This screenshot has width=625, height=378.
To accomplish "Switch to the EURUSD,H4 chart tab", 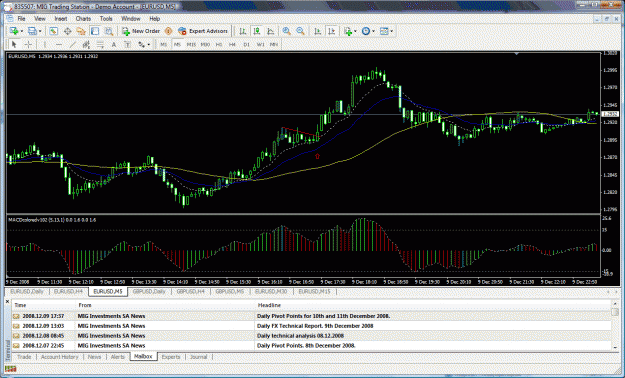I will [x=68, y=292].
